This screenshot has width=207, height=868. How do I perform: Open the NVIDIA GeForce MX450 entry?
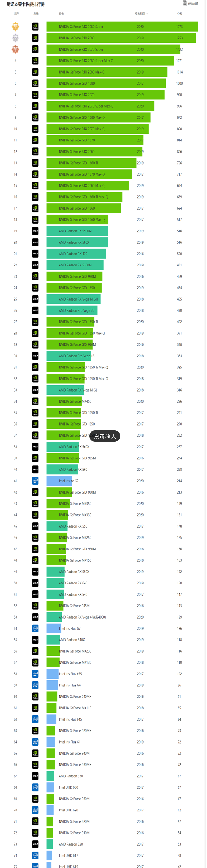click(x=75, y=401)
